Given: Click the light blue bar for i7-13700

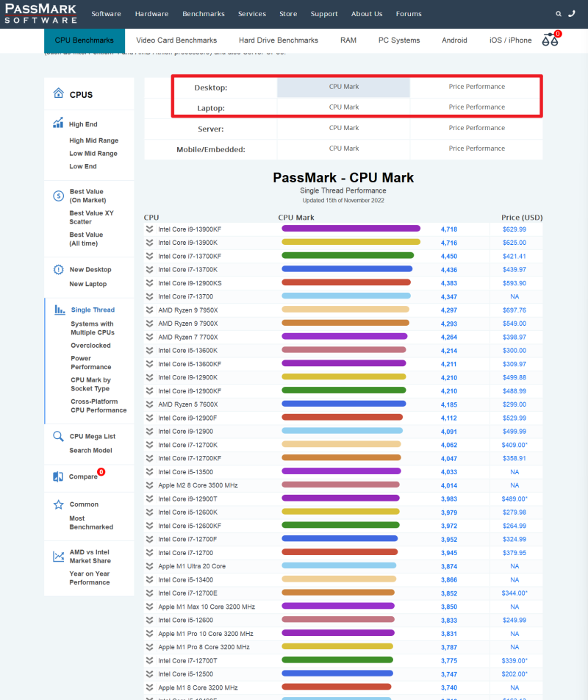Looking at the screenshot, I should [x=345, y=296].
